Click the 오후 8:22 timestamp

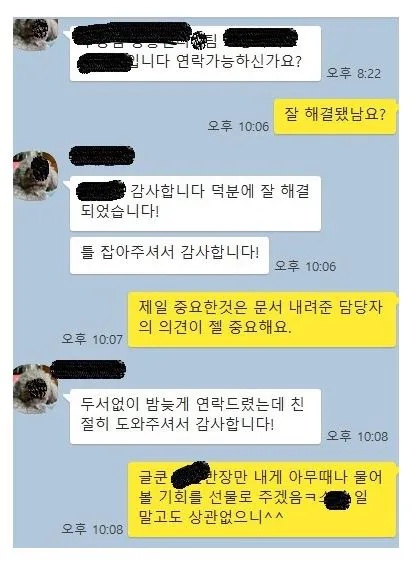(x=353, y=73)
